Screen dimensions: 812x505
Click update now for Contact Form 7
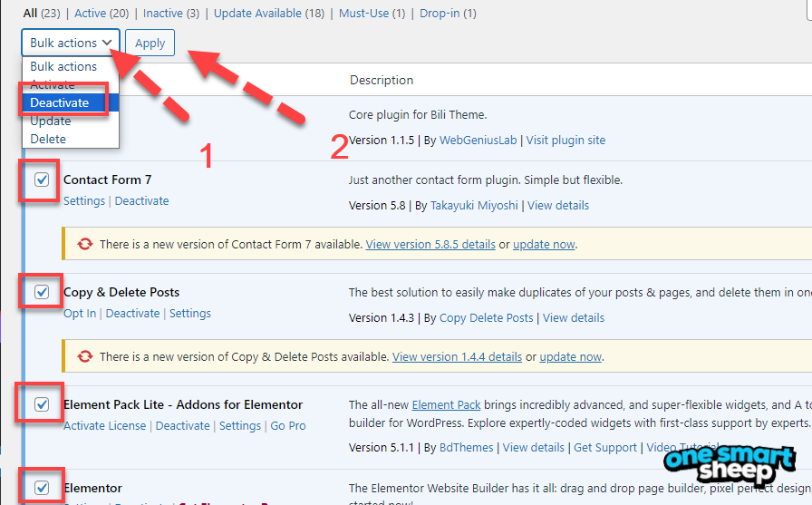[x=544, y=245]
